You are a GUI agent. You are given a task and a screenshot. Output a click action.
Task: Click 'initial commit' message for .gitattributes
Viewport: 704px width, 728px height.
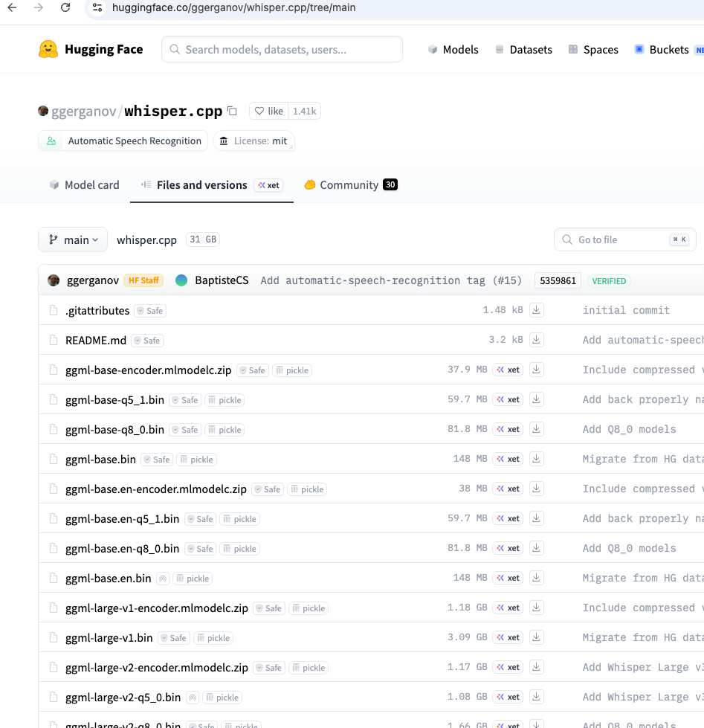coord(627,310)
